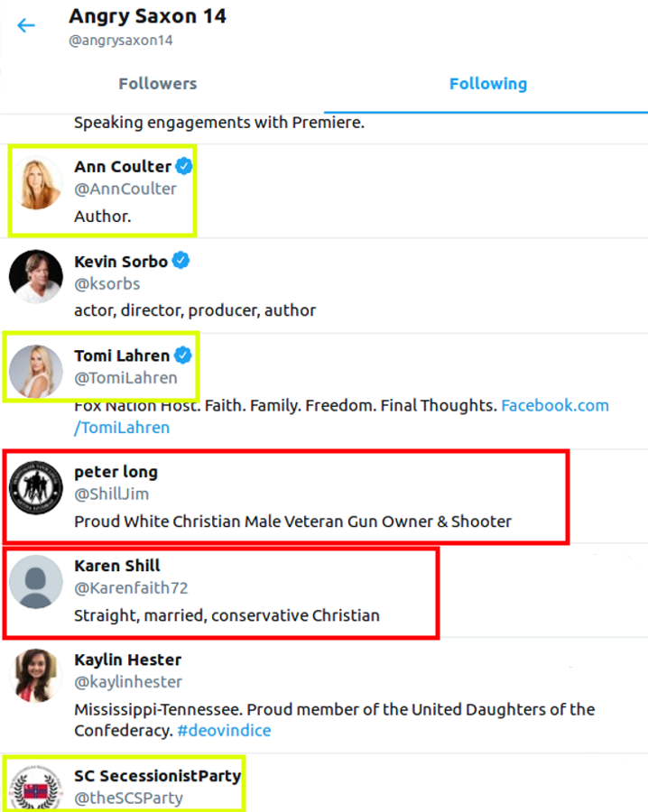648x812 pixels.
Task: Click Kevin Sorbo's blue verified checkmark
Action: coord(181,261)
